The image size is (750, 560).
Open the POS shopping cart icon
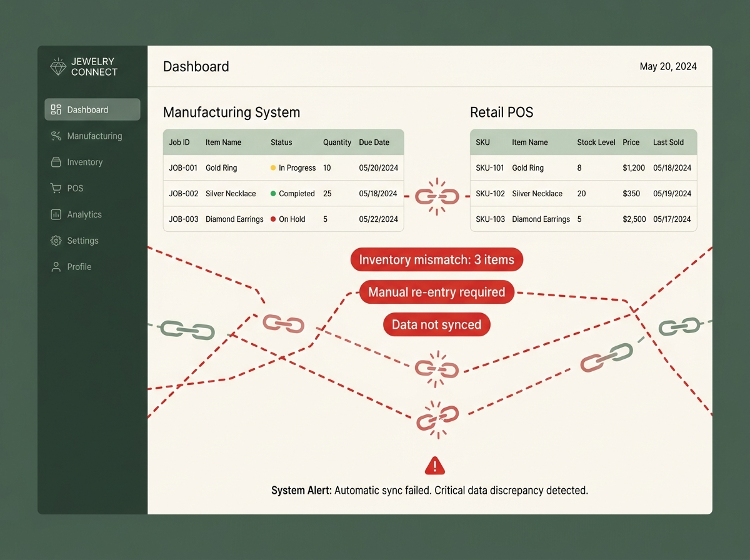(x=56, y=188)
